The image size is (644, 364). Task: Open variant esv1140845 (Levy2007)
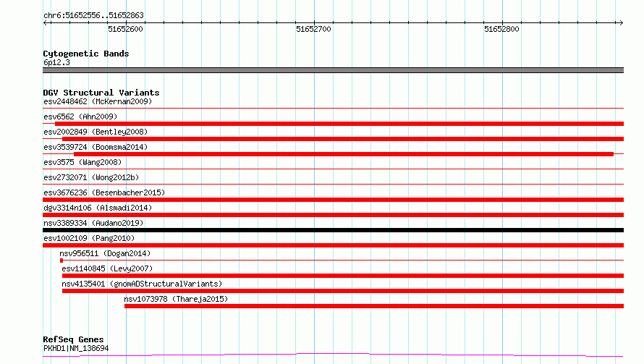[107, 268]
